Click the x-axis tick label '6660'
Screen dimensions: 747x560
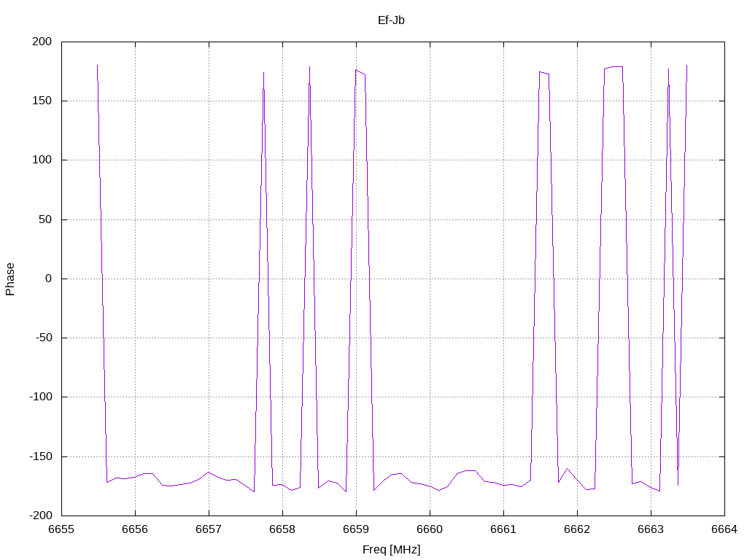coord(430,529)
